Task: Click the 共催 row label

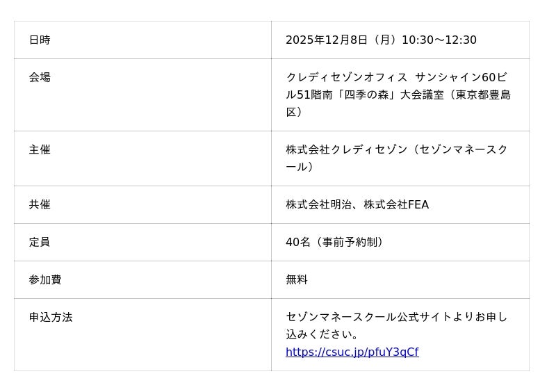Action: pyautogui.click(x=40, y=205)
